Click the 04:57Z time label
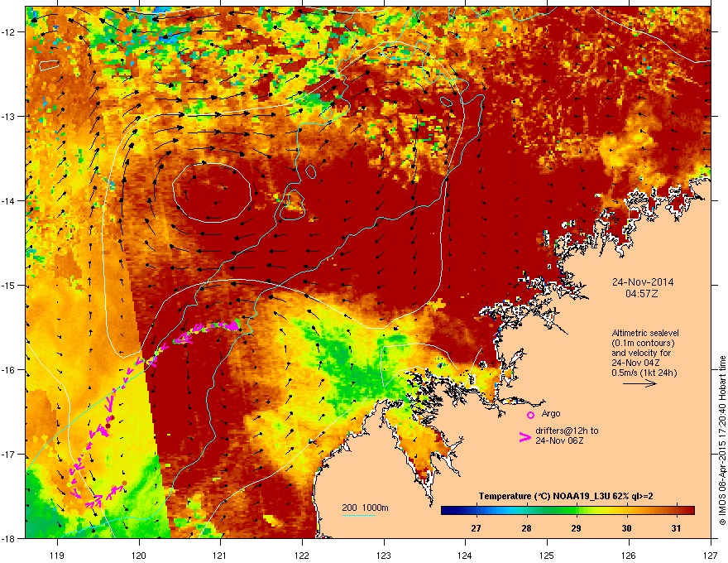Image resolution: width=728 pixels, height=563 pixels. (x=642, y=294)
